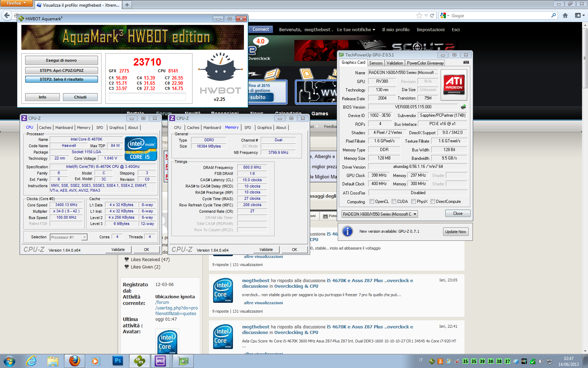Click the search magnifier icon in Google box
Viewport: 588px width, 368px height.
[553, 15]
